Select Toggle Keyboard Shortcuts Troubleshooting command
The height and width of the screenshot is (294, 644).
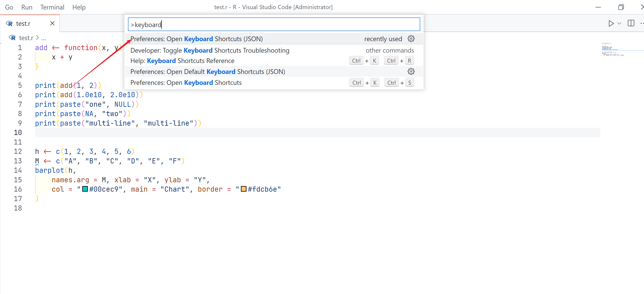tap(209, 50)
